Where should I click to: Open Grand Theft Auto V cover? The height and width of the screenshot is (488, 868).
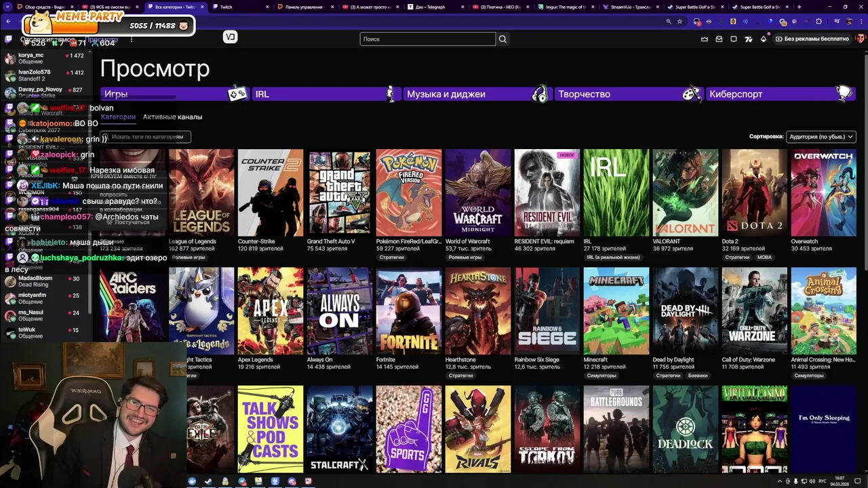tap(340, 193)
